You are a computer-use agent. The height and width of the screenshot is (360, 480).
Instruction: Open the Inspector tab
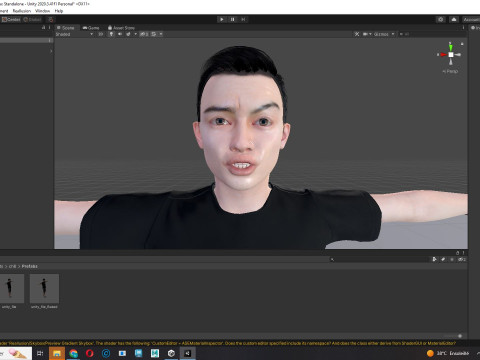475,28
